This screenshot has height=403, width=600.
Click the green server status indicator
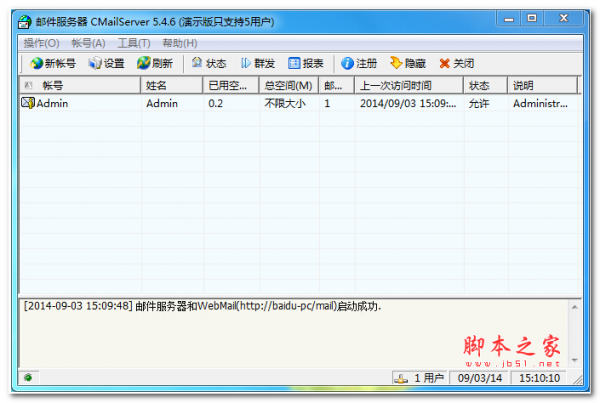(28, 378)
